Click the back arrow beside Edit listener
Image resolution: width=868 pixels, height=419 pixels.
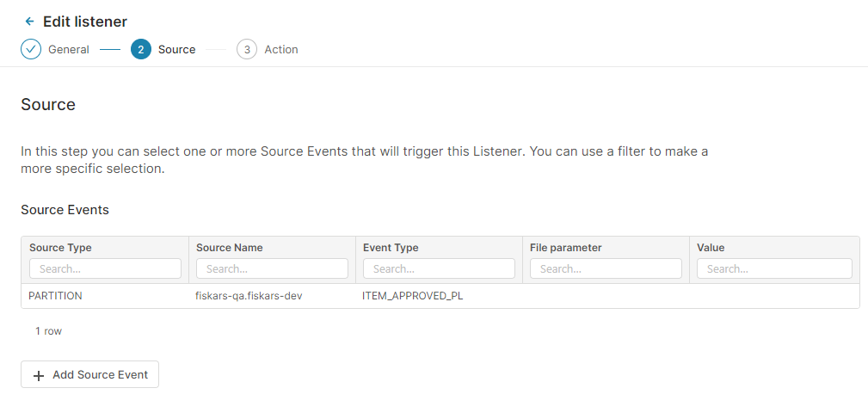tap(30, 22)
